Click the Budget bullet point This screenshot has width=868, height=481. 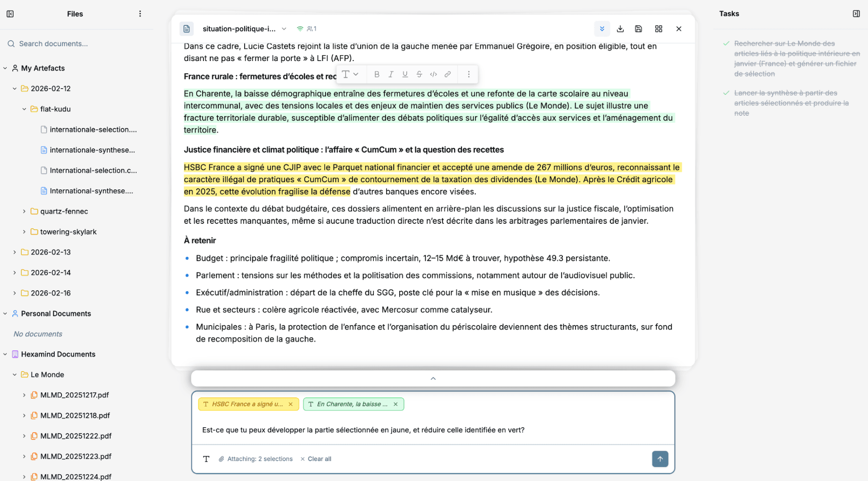coord(403,258)
